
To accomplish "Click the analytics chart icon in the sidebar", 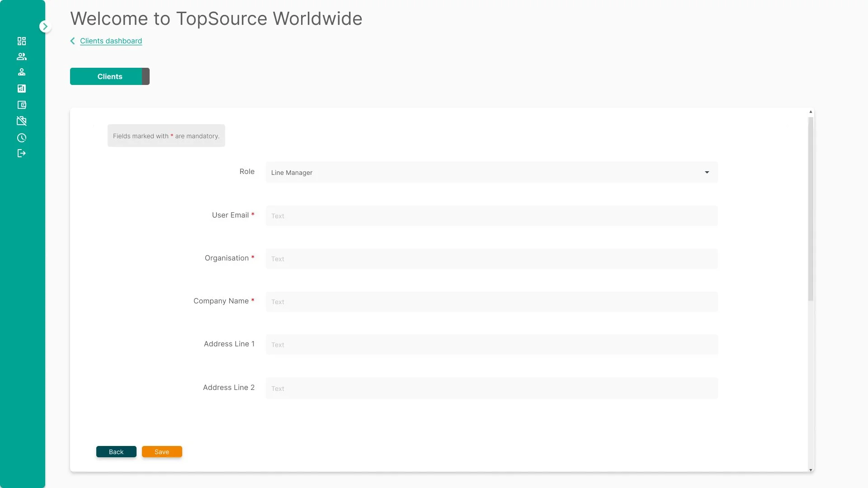I will point(22,89).
